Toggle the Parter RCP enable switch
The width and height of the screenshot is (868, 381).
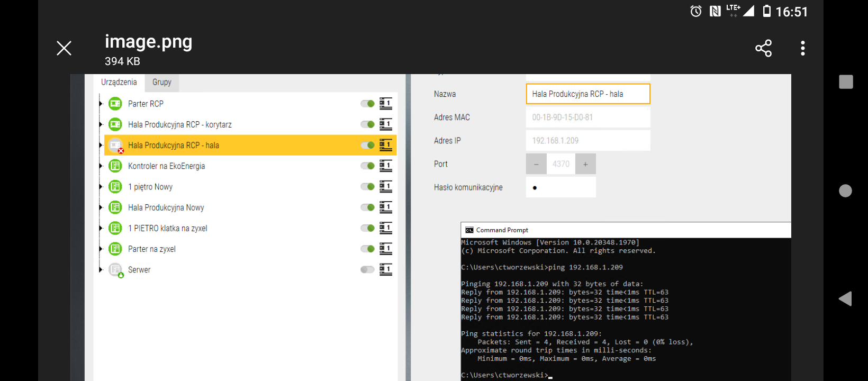tap(368, 104)
